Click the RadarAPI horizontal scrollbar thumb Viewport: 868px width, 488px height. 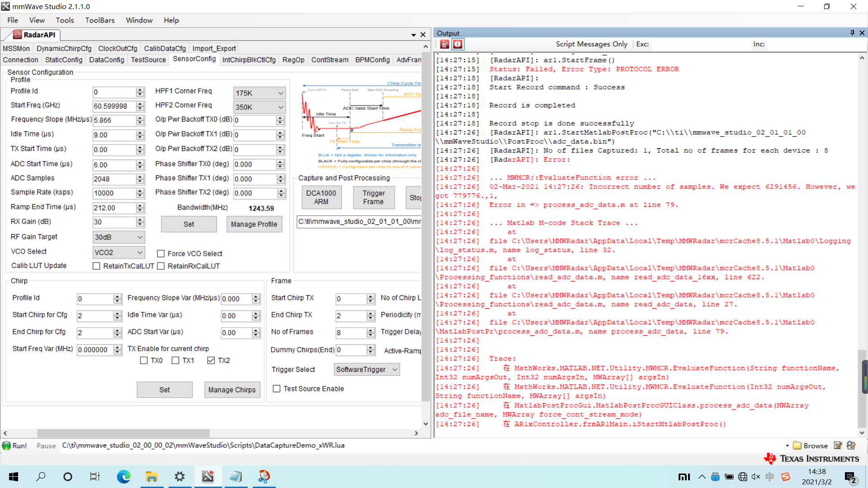point(123,433)
